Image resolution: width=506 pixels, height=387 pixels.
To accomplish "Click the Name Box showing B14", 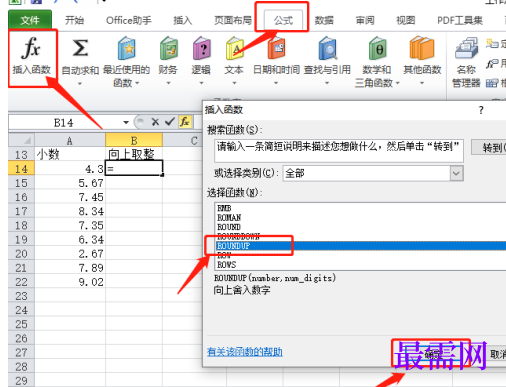I will (x=64, y=122).
